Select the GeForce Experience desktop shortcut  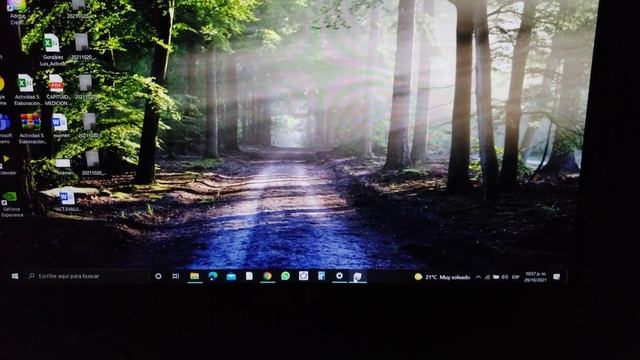click(11, 204)
